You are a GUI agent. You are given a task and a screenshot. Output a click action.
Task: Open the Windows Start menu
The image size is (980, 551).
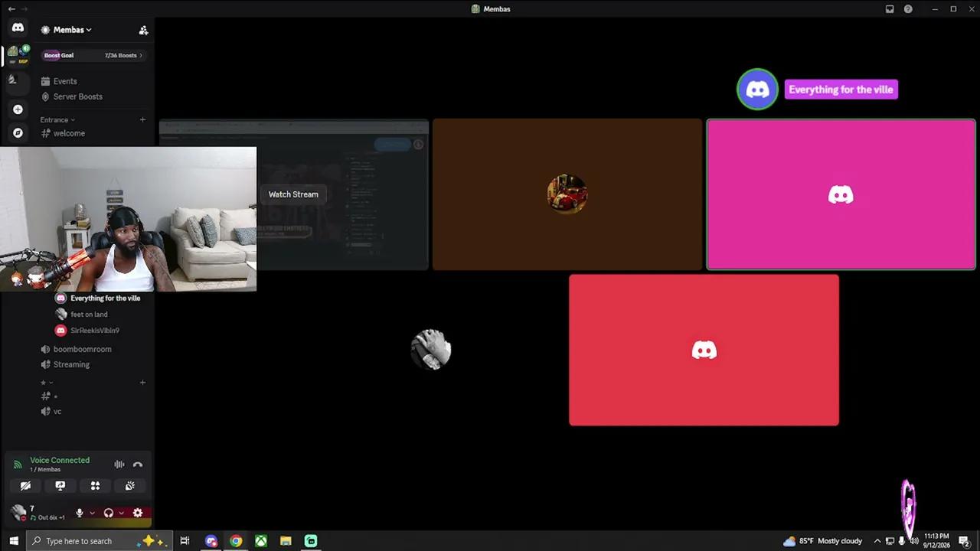(x=13, y=541)
